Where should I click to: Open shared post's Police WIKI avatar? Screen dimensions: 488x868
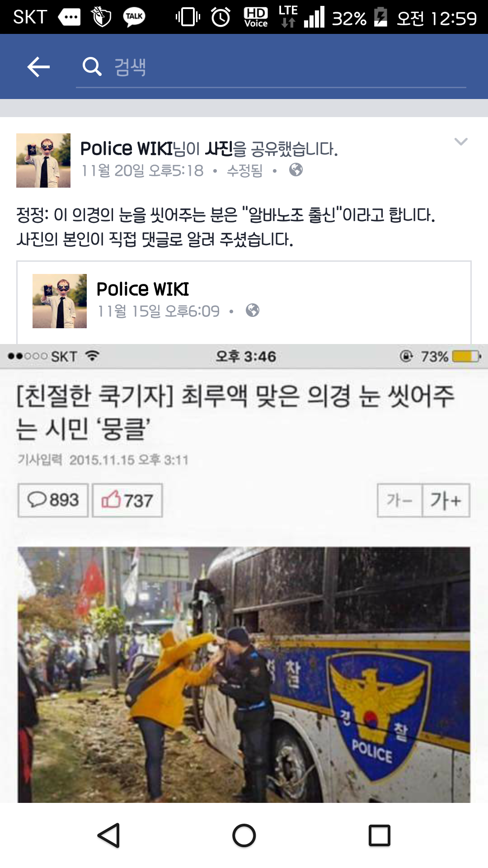(60, 301)
